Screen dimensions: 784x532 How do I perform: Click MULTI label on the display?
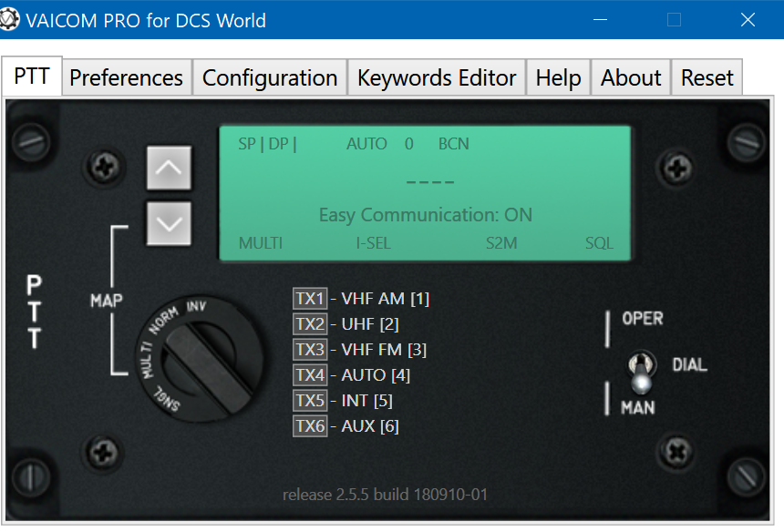(261, 243)
